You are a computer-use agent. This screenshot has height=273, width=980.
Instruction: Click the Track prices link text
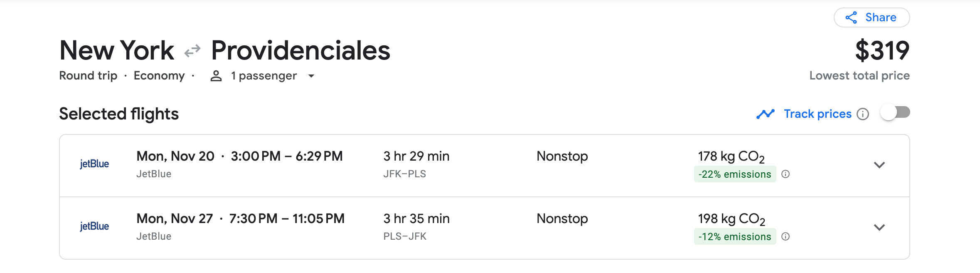817,114
